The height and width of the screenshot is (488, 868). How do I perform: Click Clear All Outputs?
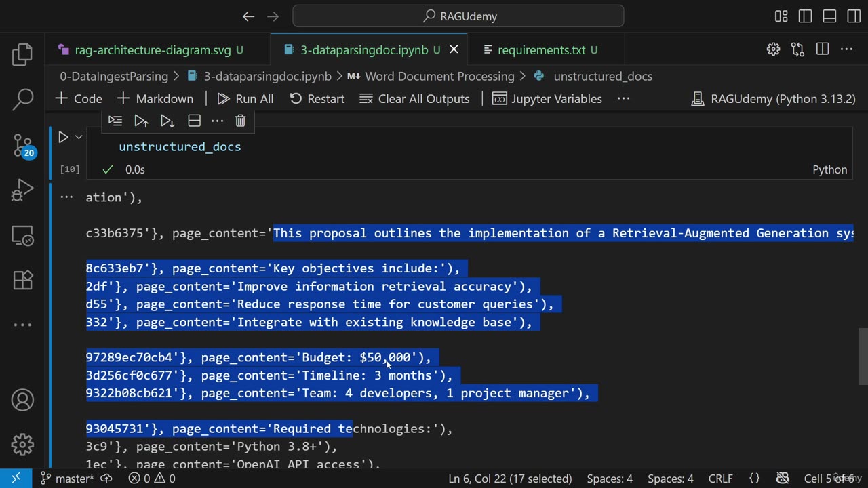click(414, 99)
